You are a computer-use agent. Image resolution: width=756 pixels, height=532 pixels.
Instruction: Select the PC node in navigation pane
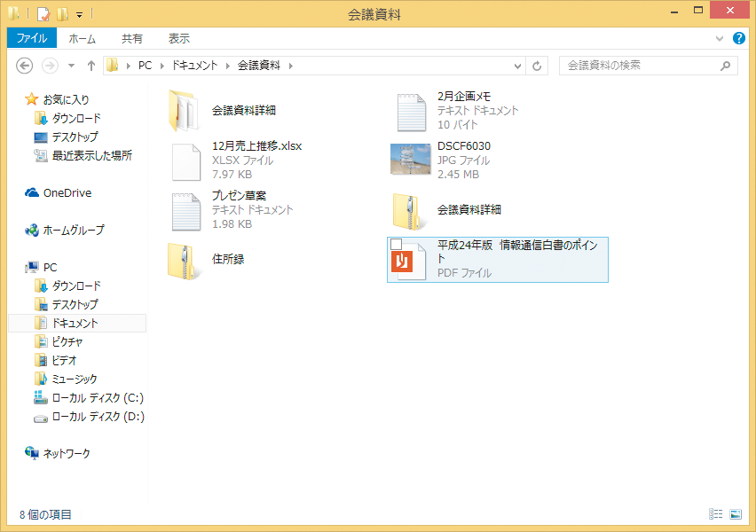pyautogui.click(x=50, y=268)
